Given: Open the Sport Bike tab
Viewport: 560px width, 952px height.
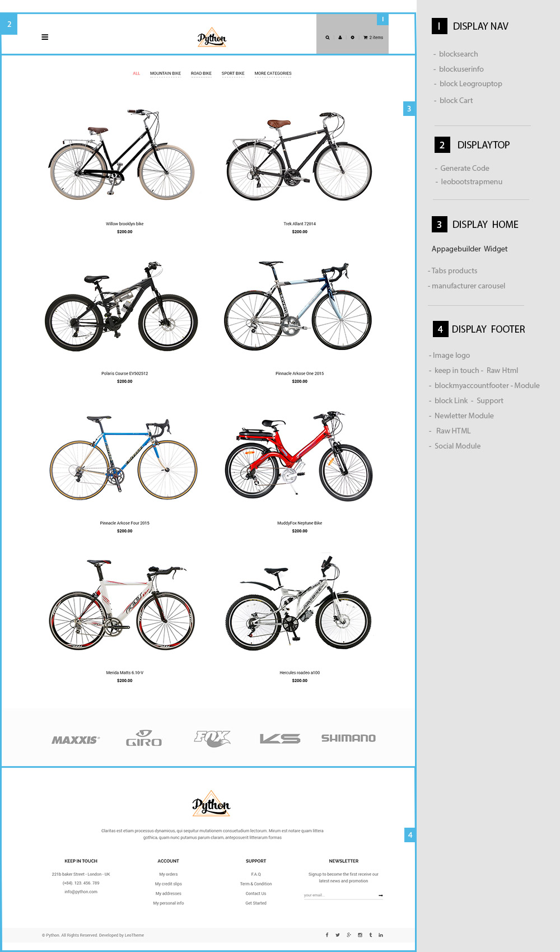Looking at the screenshot, I should point(233,73).
